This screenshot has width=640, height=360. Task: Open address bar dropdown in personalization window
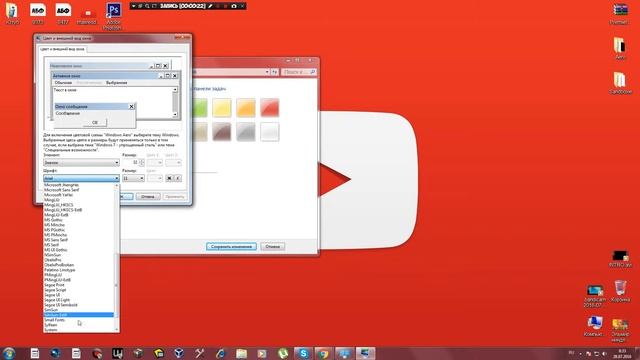[x=267, y=72]
